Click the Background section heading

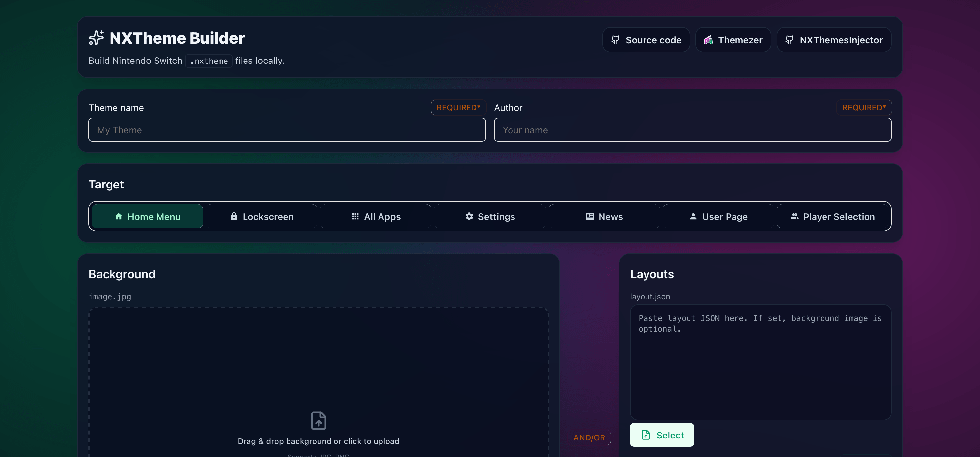[x=122, y=274]
